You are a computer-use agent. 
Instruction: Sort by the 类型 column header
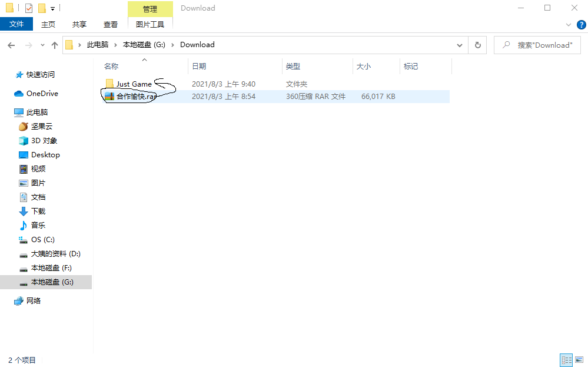(x=293, y=67)
